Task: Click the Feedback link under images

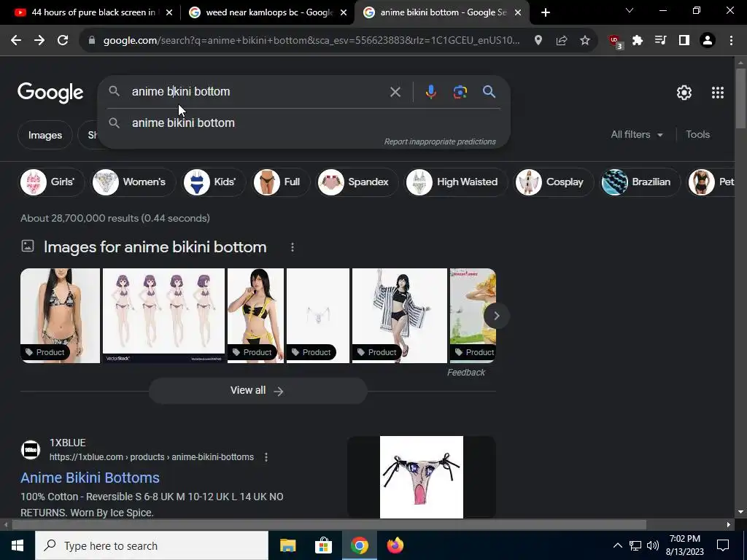Action: (465, 373)
